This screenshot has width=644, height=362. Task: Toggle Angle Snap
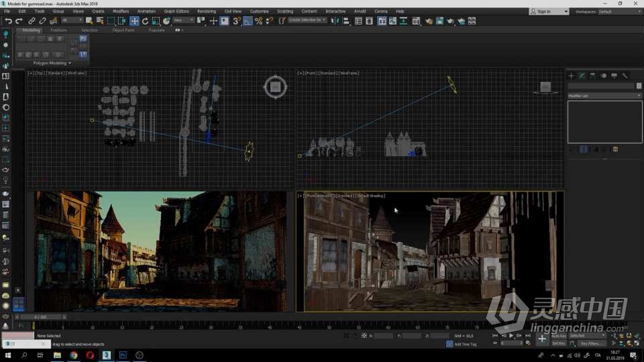click(248, 21)
